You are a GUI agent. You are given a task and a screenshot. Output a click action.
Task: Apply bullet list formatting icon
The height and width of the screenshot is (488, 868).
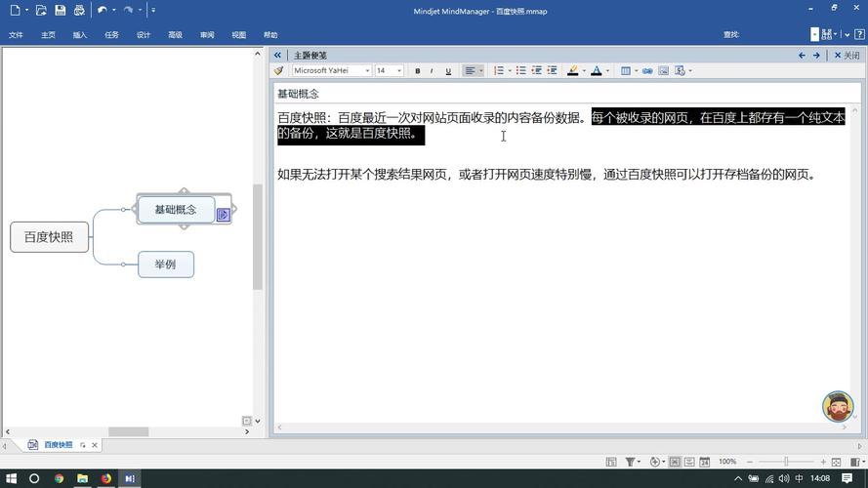click(521, 71)
